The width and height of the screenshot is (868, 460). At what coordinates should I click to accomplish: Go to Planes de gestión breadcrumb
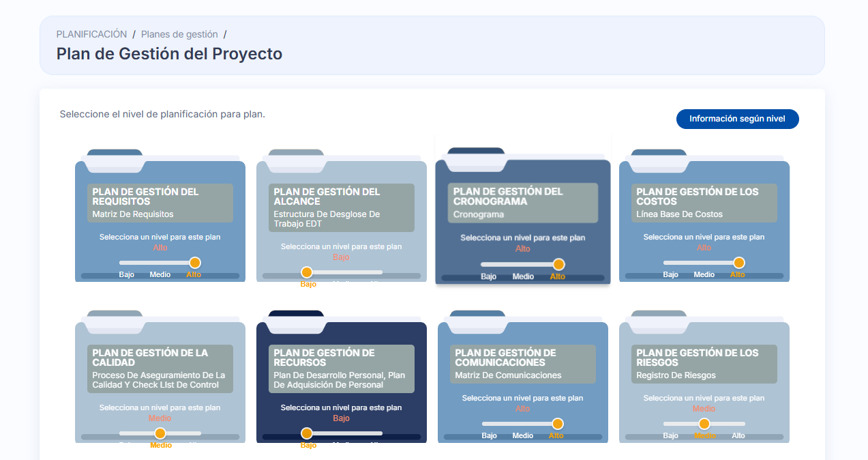click(179, 34)
